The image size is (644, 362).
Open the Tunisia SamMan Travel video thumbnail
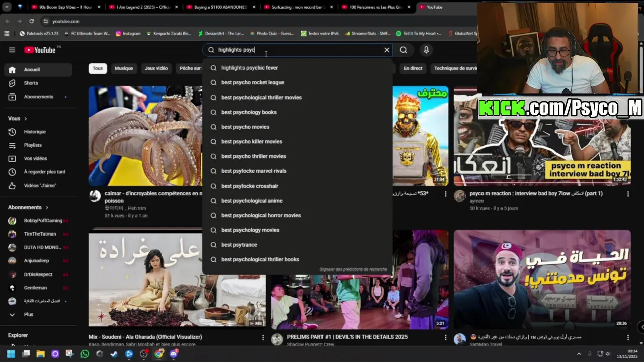(x=542, y=279)
